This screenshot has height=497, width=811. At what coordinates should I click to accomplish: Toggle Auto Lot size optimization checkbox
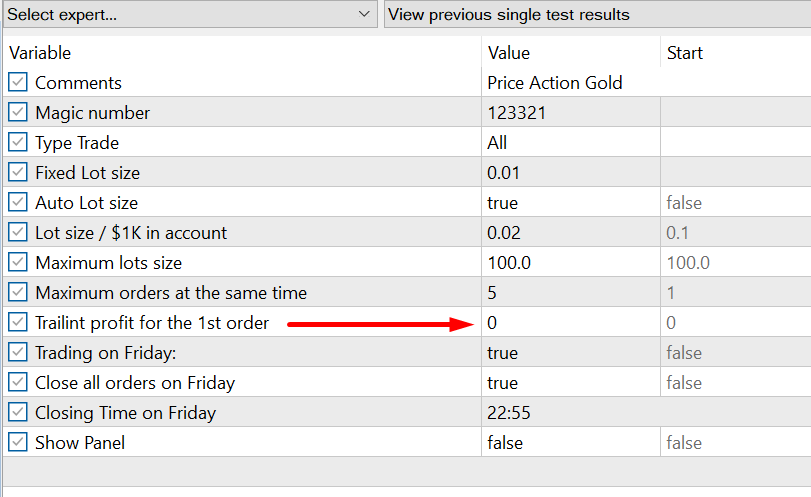point(18,203)
